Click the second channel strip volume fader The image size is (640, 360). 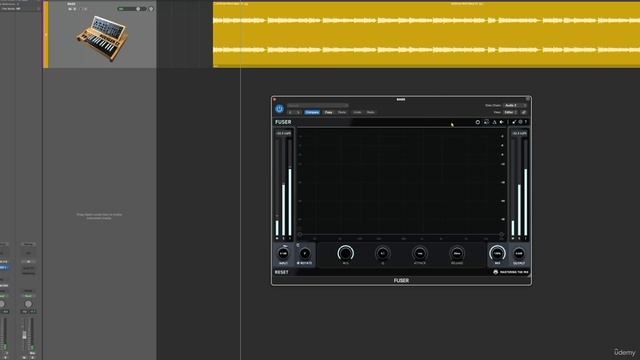24,336
